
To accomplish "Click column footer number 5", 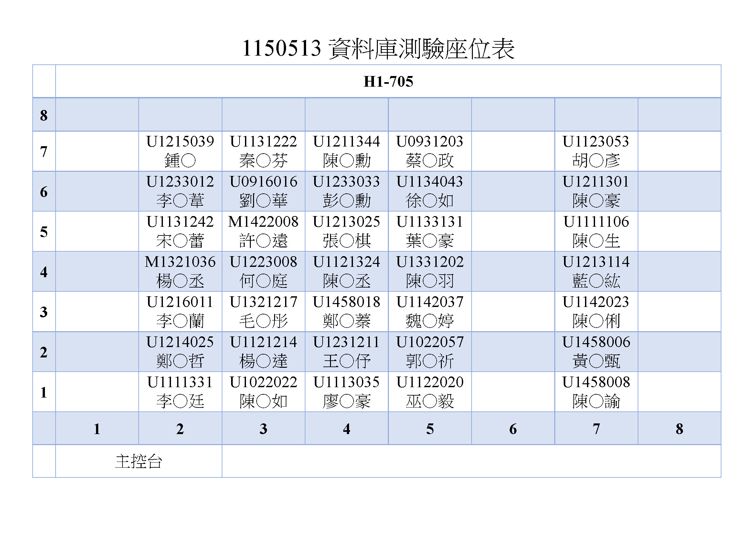I will tap(430, 429).
